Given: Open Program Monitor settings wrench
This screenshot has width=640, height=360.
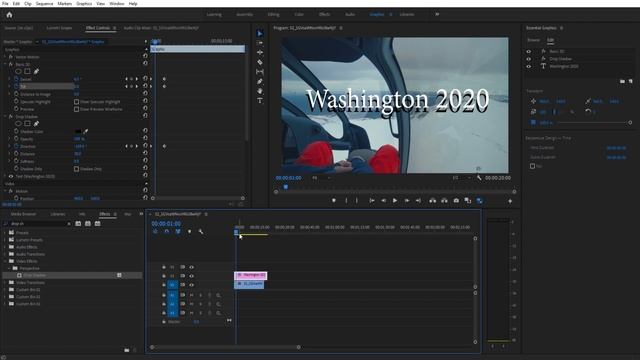Looking at the screenshot, I should [x=479, y=178].
